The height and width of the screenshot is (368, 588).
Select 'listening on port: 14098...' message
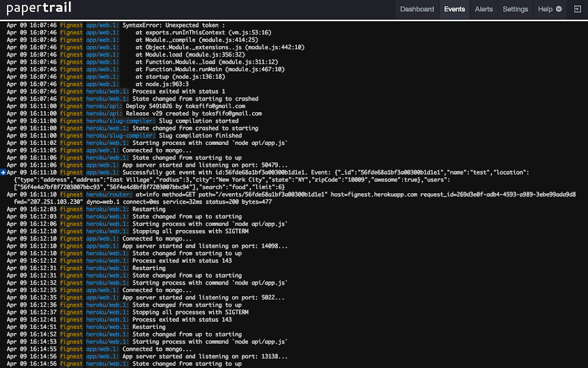[x=205, y=246]
